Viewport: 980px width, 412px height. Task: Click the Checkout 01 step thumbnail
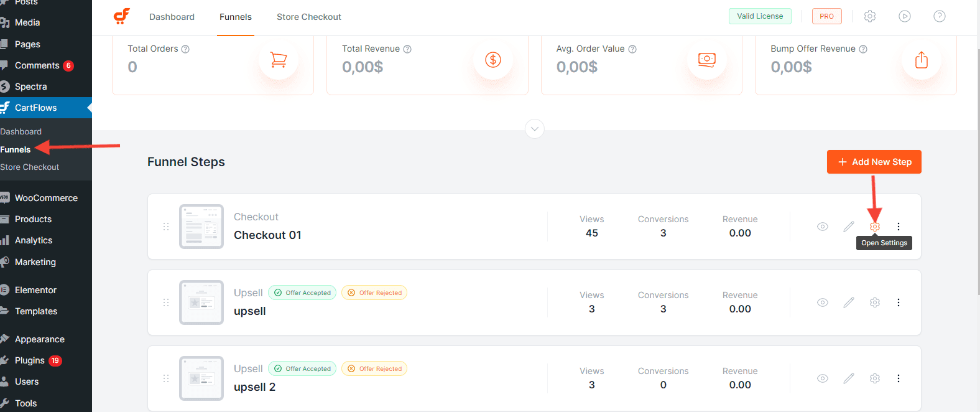click(201, 227)
